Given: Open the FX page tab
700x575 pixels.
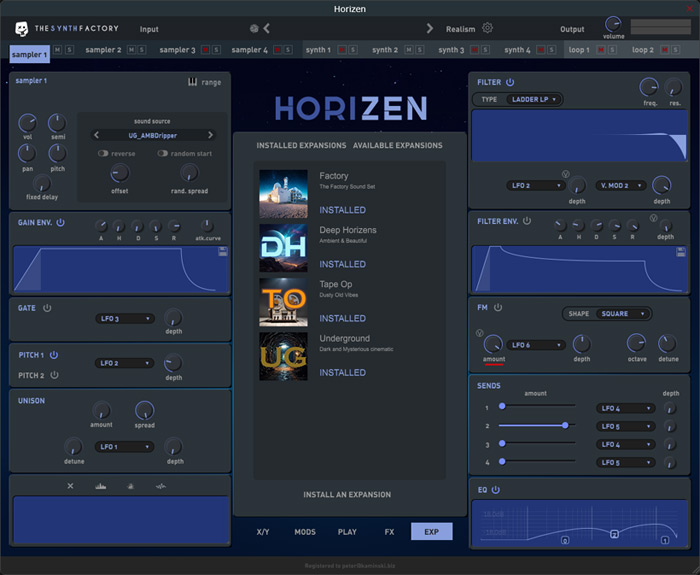Looking at the screenshot, I should pyautogui.click(x=389, y=532).
